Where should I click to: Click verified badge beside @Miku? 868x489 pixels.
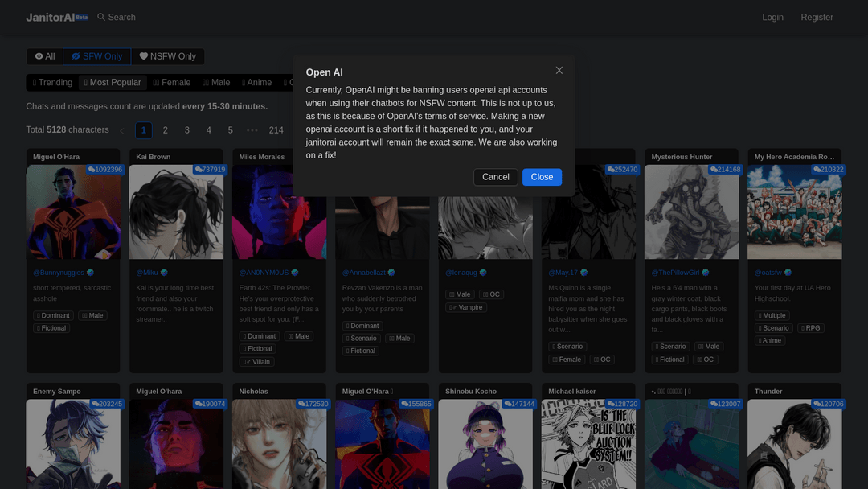pyautogui.click(x=164, y=273)
